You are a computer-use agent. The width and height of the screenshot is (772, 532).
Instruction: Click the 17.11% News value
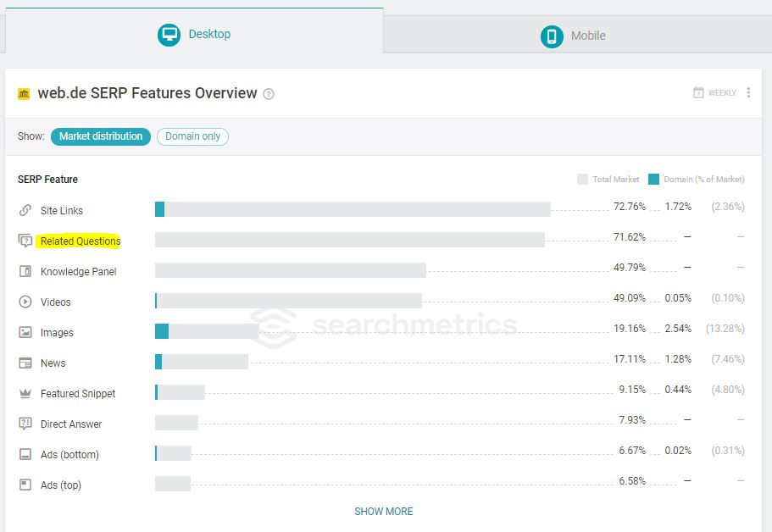click(630, 359)
